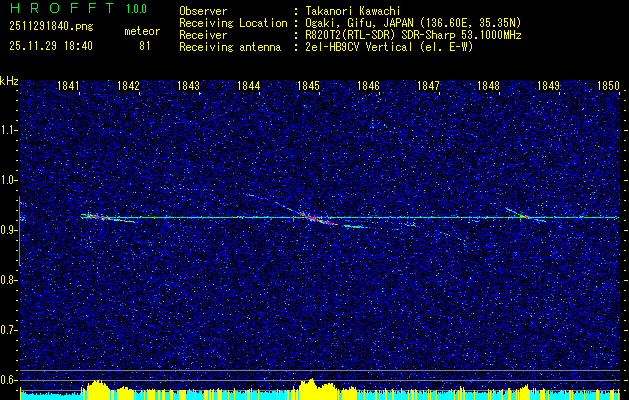This screenshot has width=629, height=400.
Task: Click the 0.6 frequency axis label
Action: pyautogui.click(x=9, y=378)
